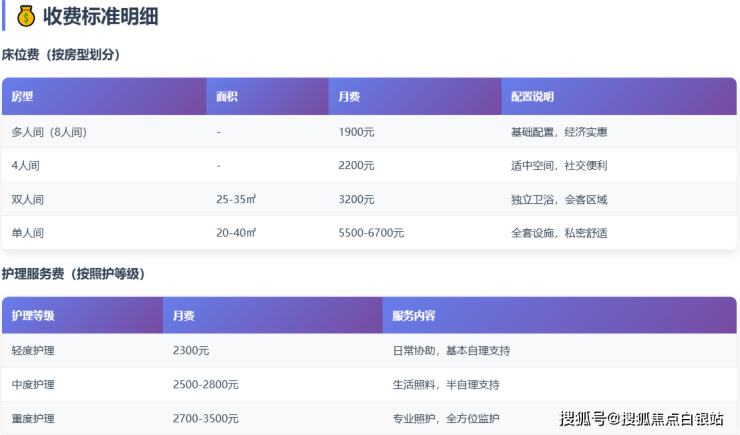Select the 5500-6700元 price cell

point(371,233)
